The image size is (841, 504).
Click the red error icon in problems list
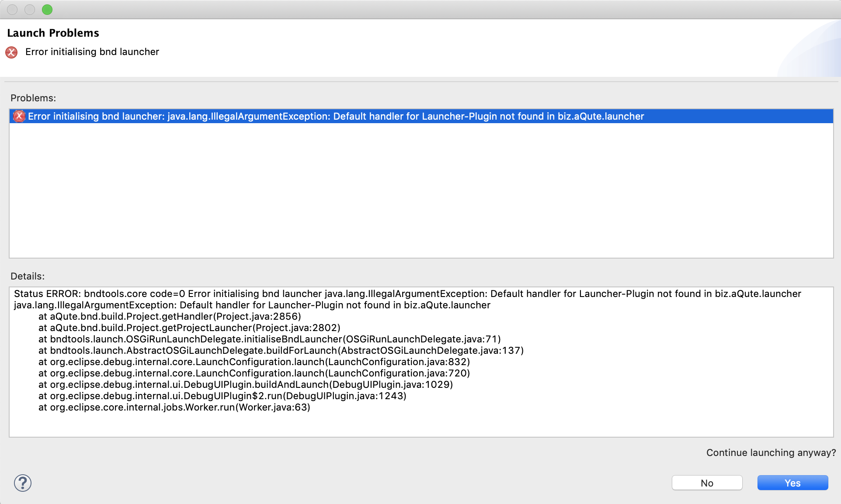[19, 116]
